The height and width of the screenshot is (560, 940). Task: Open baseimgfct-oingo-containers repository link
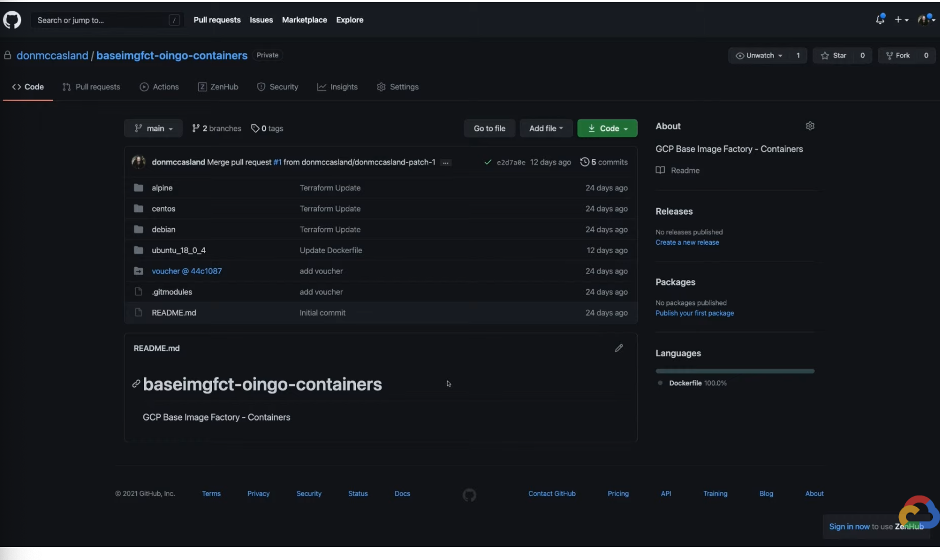click(172, 55)
